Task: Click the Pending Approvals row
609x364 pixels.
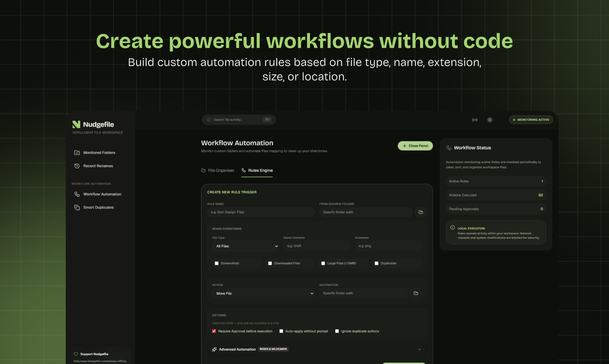Action: 496,209
